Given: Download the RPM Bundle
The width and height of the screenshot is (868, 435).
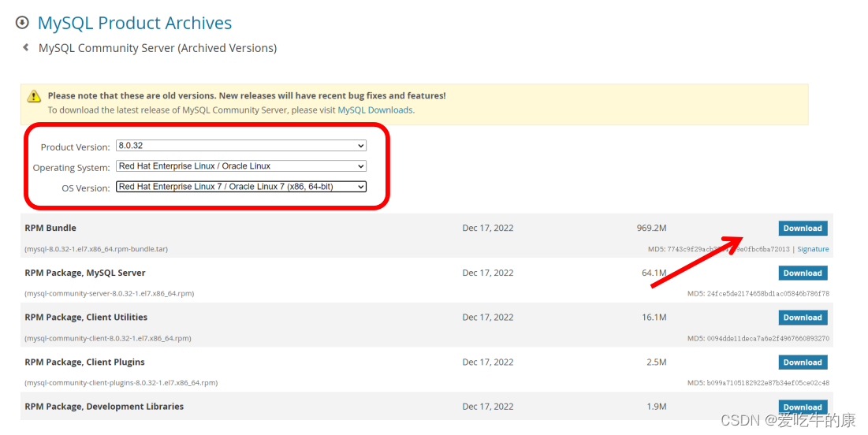Looking at the screenshot, I should 803,228.
